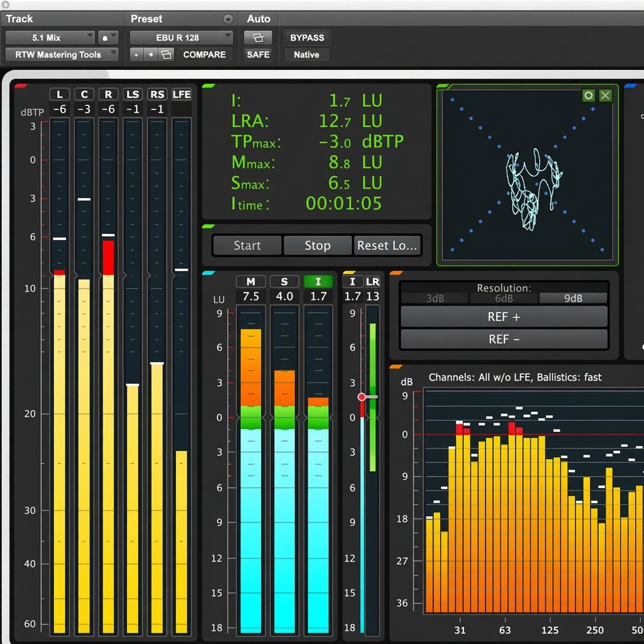The height and width of the screenshot is (644, 644).
Task: Click the REF − button
Action: coord(504,339)
